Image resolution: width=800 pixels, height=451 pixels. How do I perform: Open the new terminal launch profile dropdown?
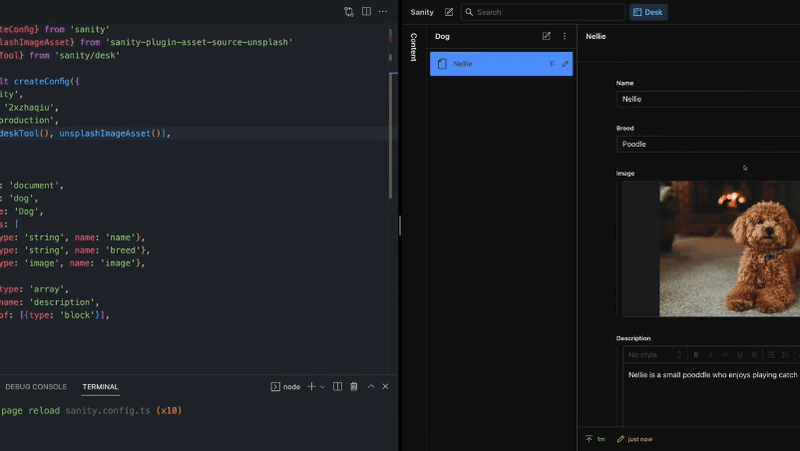click(x=322, y=387)
